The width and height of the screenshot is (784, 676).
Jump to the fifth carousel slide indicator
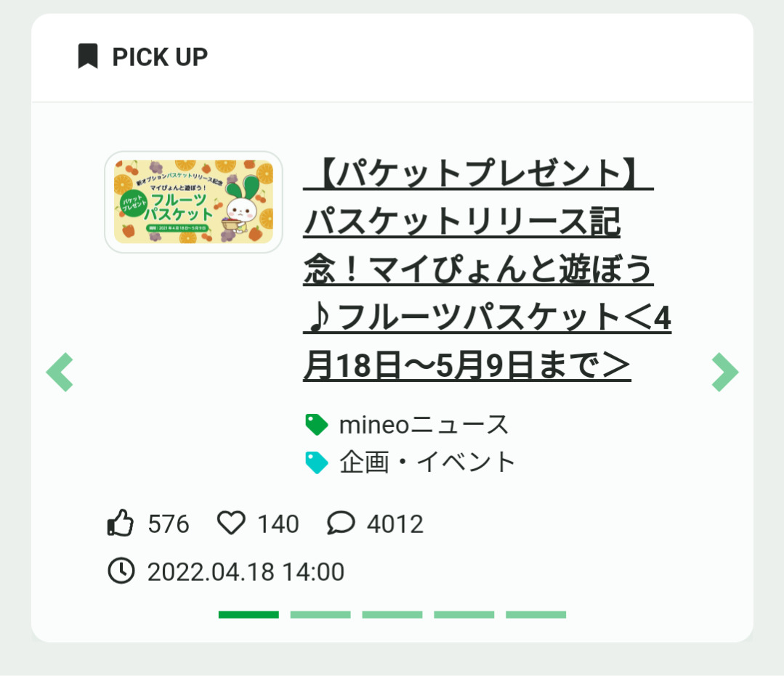click(x=536, y=615)
